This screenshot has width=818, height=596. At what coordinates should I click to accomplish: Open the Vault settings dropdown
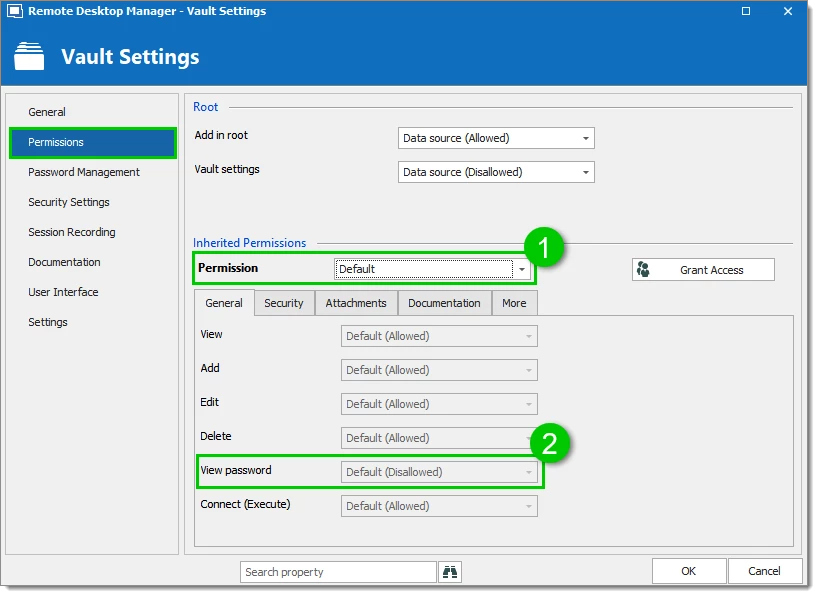coord(496,172)
